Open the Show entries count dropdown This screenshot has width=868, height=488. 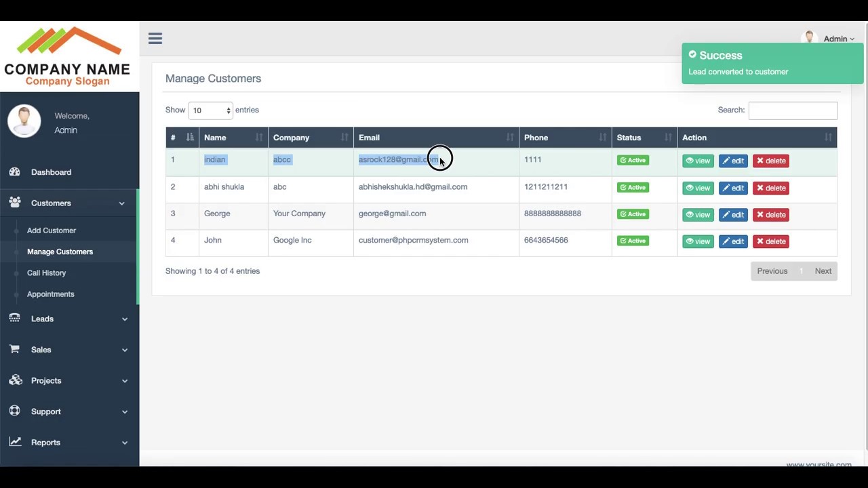(210, 110)
